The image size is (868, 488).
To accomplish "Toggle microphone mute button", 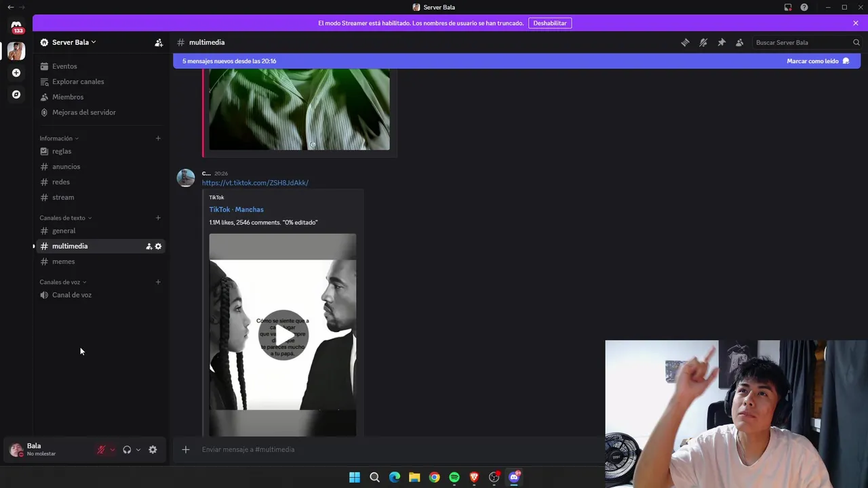I will pyautogui.click(x=102, y=449).
